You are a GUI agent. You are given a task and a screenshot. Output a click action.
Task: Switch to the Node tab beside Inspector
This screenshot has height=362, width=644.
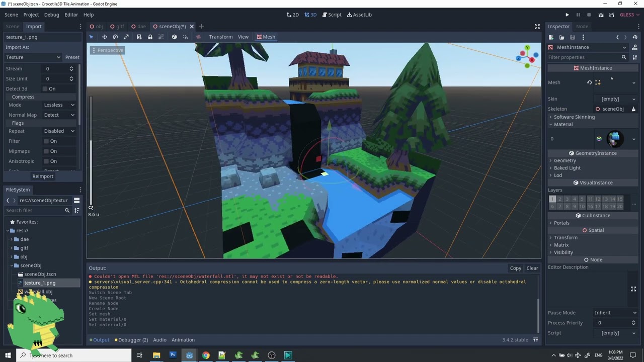(582, 26)
